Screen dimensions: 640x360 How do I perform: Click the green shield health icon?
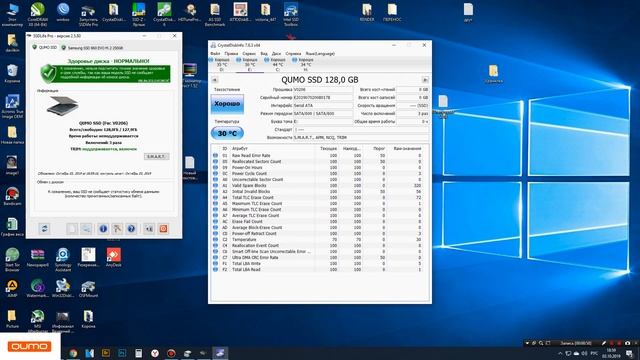(x=48, y=73)
